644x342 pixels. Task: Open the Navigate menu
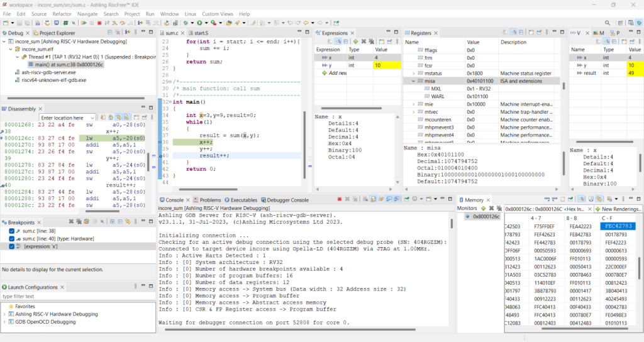point(87,14)
